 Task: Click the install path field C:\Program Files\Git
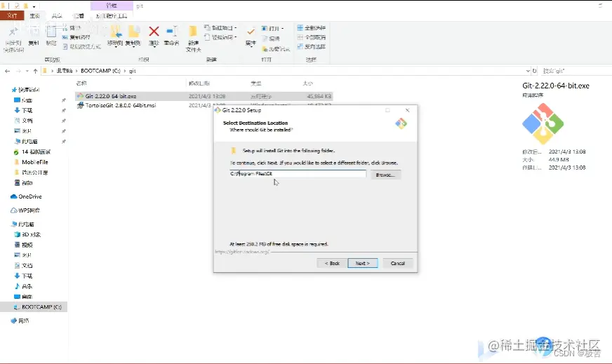tap(298, 174)
